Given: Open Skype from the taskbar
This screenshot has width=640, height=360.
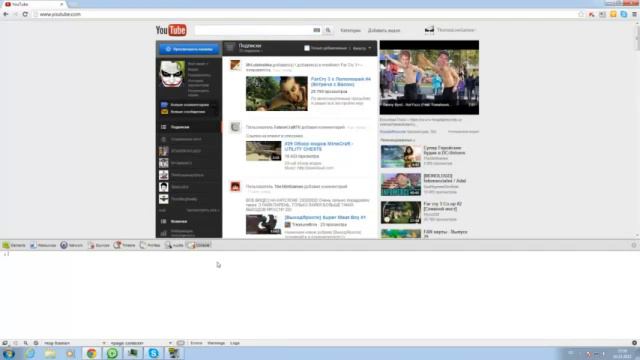Looking at the screenshot, I should pyautogui.click(x=153, y=353).
